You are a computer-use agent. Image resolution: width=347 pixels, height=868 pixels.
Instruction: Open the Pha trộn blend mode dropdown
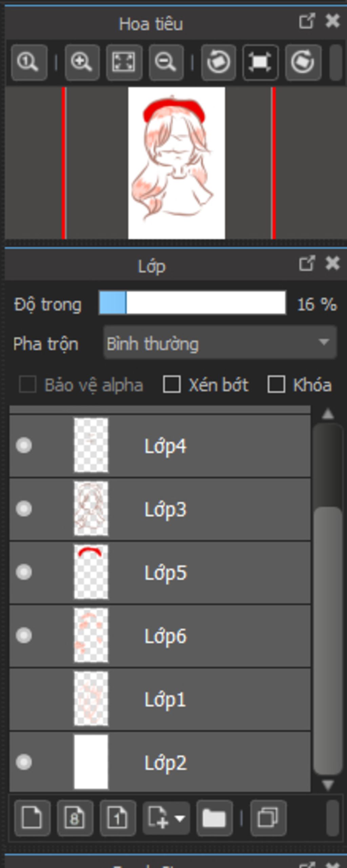pyautogui.click(x=220, y=342)
